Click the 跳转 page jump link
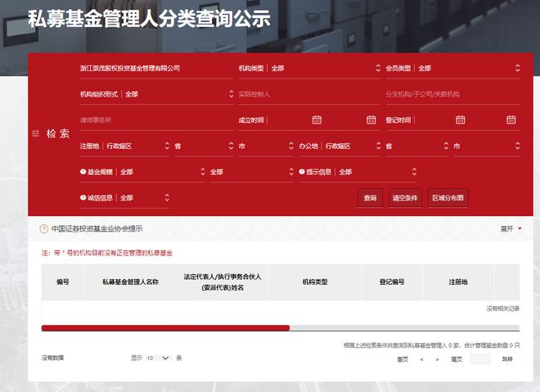540x392 pixels. (507, 359)
